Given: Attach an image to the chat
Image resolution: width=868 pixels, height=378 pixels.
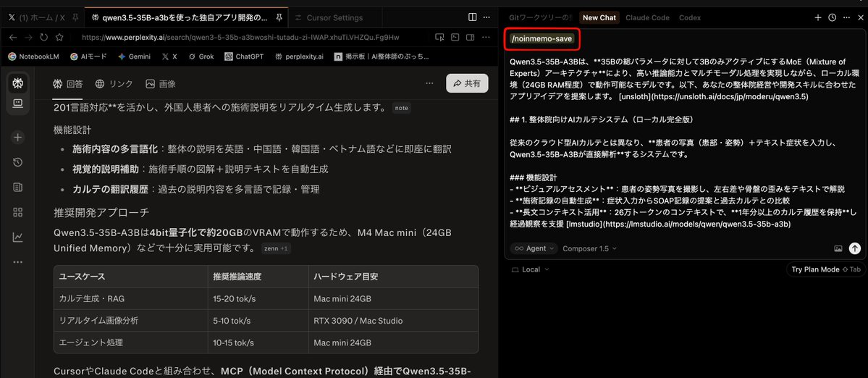Looking at the screenshot, I should coord(838,249).
